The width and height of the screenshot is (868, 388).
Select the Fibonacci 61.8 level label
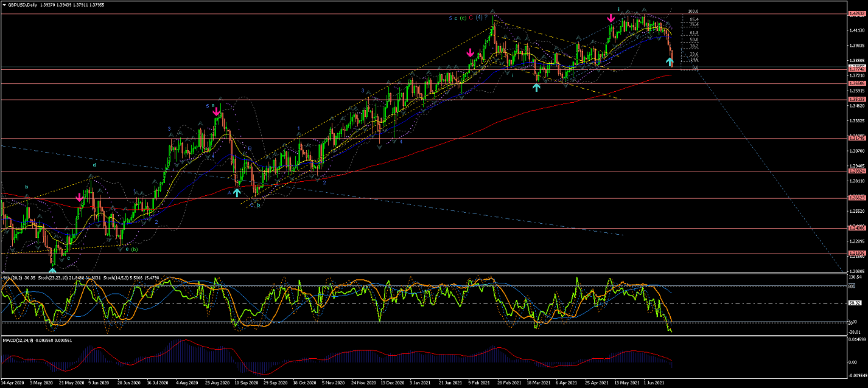click(x=693, y=32)
